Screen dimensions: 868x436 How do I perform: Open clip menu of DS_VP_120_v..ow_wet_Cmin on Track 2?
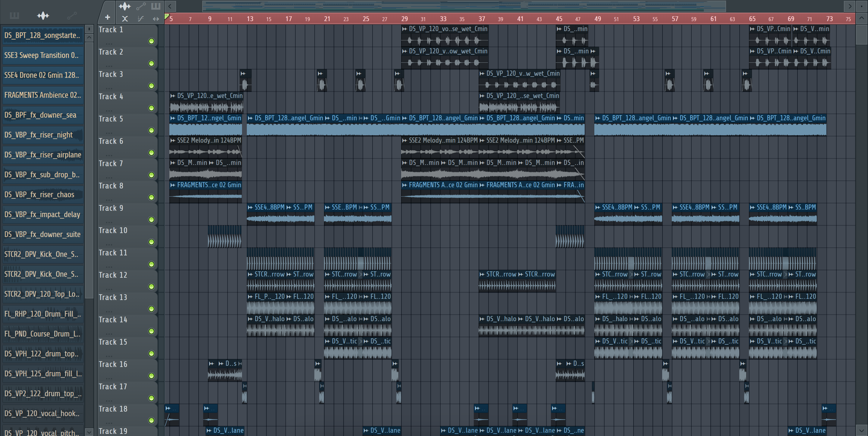[405, 51]
